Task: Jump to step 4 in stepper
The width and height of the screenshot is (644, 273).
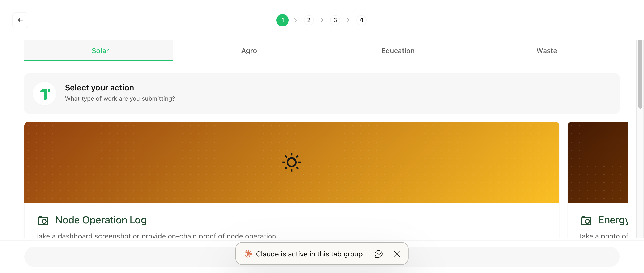Action: pos(361,20)
